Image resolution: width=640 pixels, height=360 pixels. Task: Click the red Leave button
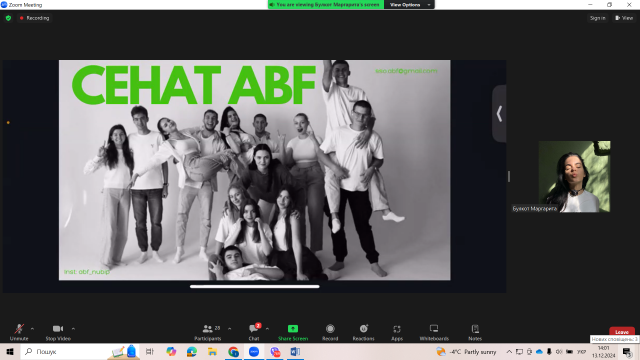pyautogui.click(x=622, y=331)
